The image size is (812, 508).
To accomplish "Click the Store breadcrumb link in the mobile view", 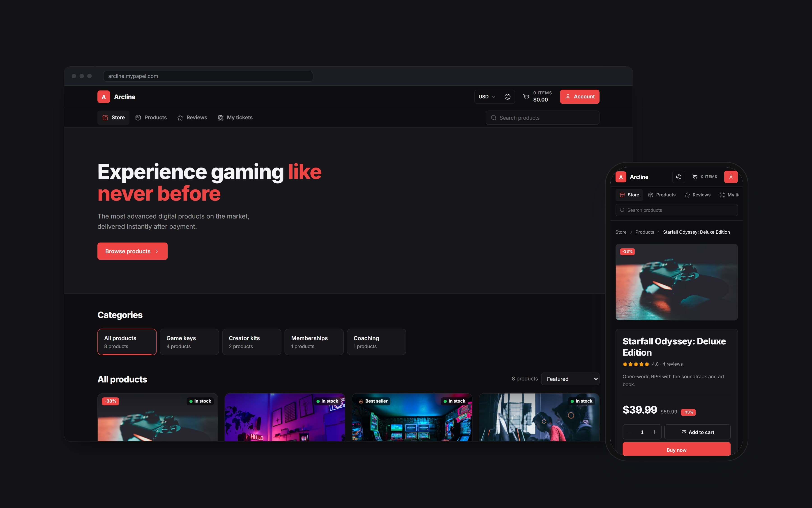I will point(621,232).
